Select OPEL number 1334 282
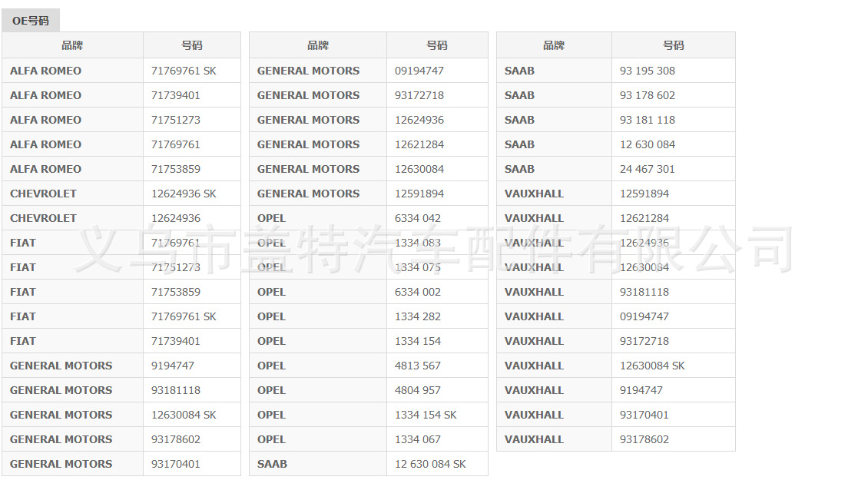Image resolution: width=868 pixels, height=480 pixels. tap(417, 316)
